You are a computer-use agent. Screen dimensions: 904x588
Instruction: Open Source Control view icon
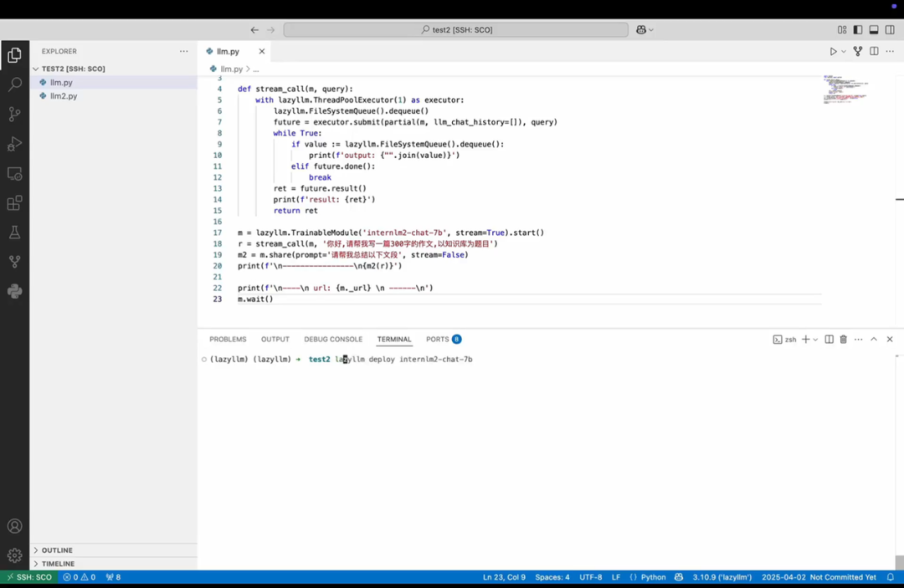click(x=14, y=114)
